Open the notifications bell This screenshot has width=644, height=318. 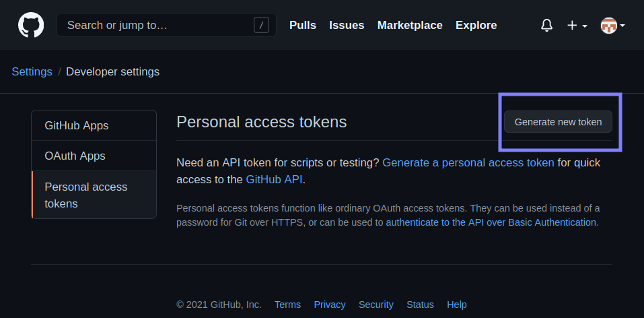[546, 26]
